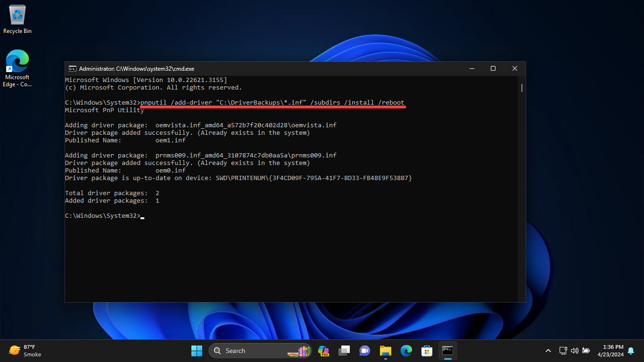
Task: Click the Command Prompt taskbar icon
Action: [447, 351]
